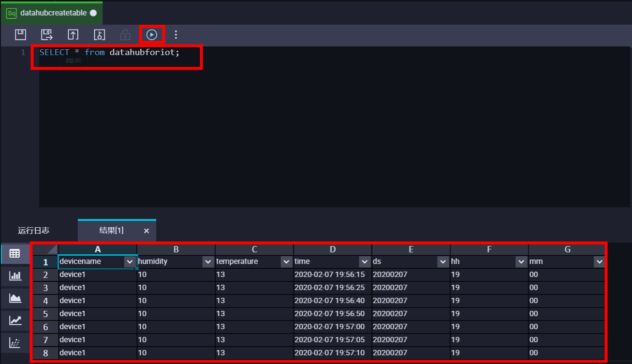This screenshot has width=632, height=364.
Task: Select column A header
Action: (x=98, y=249)
